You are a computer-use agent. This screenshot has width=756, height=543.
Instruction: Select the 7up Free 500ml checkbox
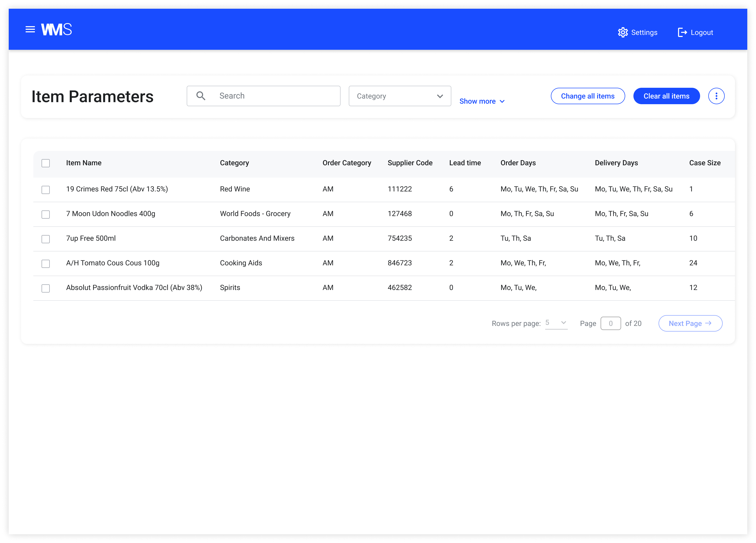(46, 239)
